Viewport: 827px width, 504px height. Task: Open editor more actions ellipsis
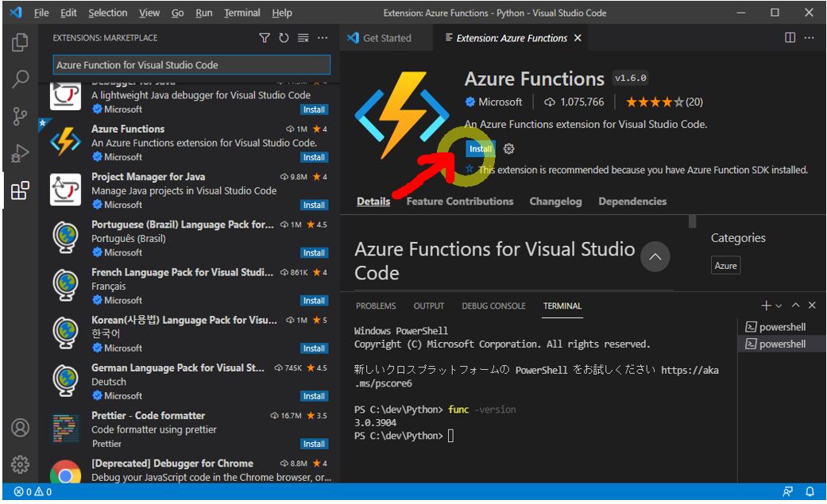[x=809, y=37]
